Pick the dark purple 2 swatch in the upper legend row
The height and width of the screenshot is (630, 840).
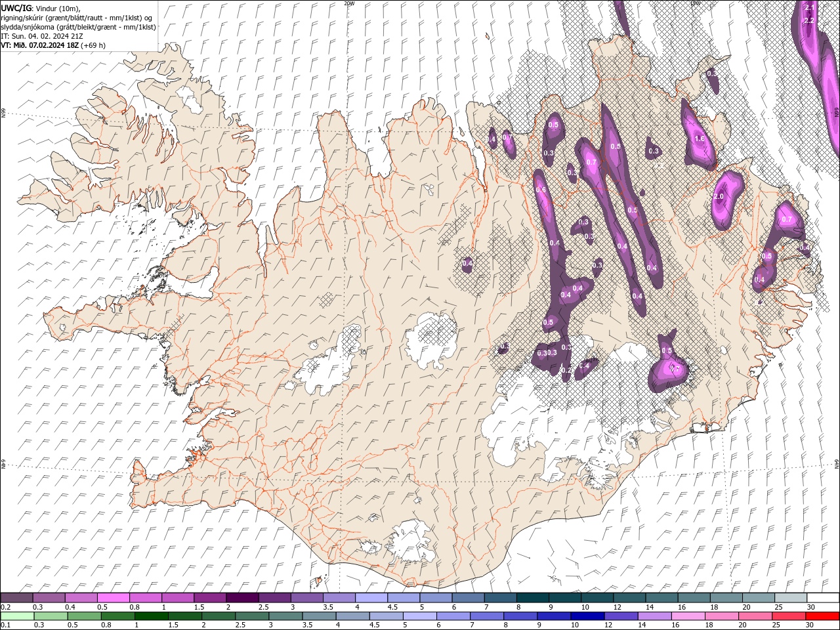(x=242, y=598)
